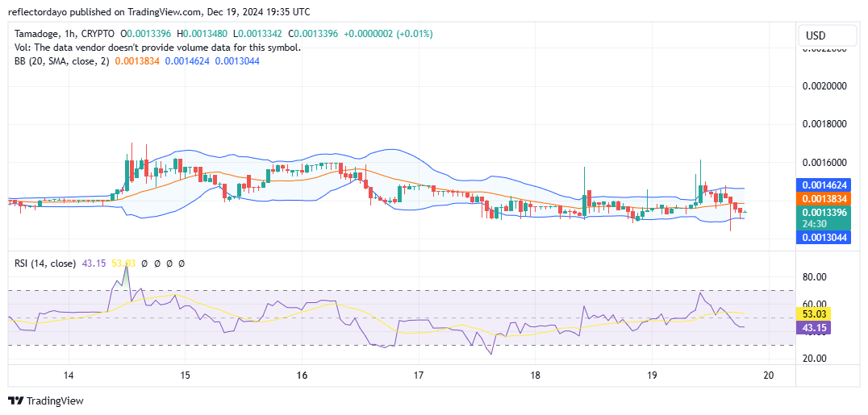
Task: Click date 20 on the time axis
Action: [768, 376]
